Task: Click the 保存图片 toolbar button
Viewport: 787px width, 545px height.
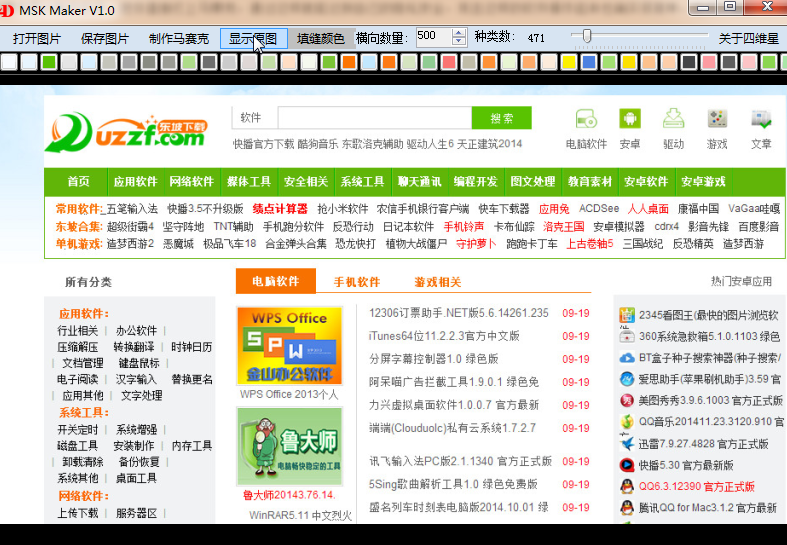Action: [105, 39]
